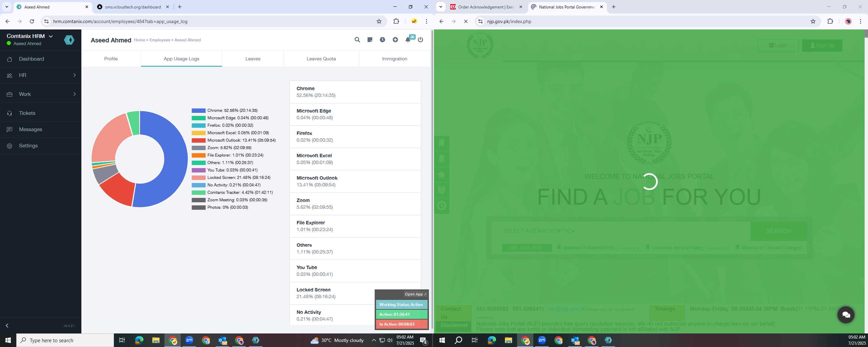The height and width of the screenshot is (347, 868).
Task: Bookmark the njp.gov.pk page with star
Action: point(813,21)
